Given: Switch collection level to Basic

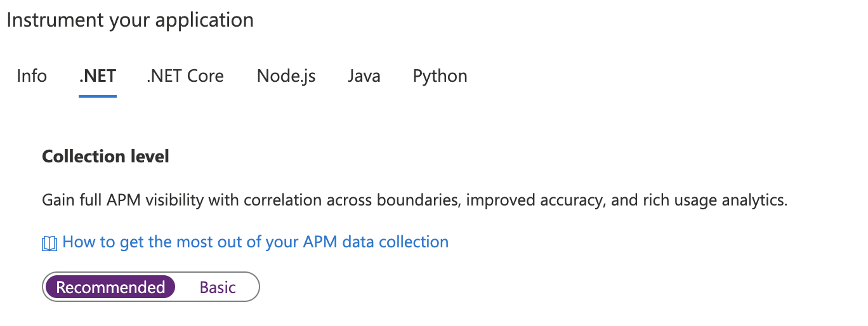Looking at the screenshot, I should [218, 287].
